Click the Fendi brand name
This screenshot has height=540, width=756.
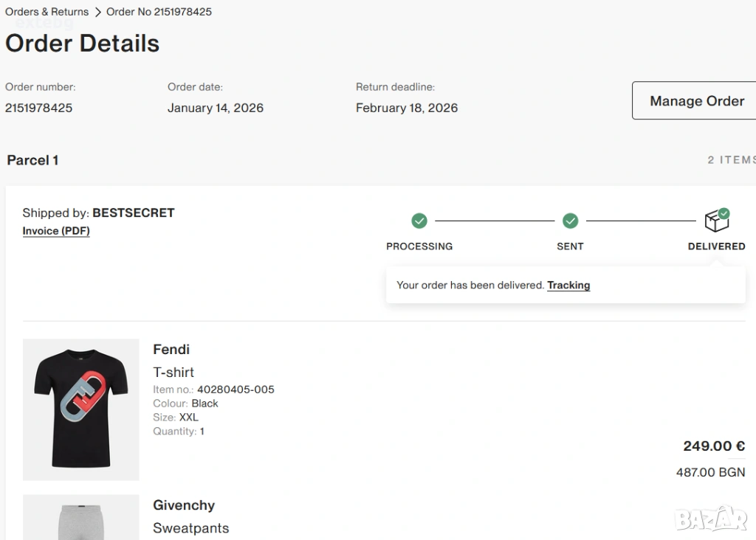(x=171, y=349)
